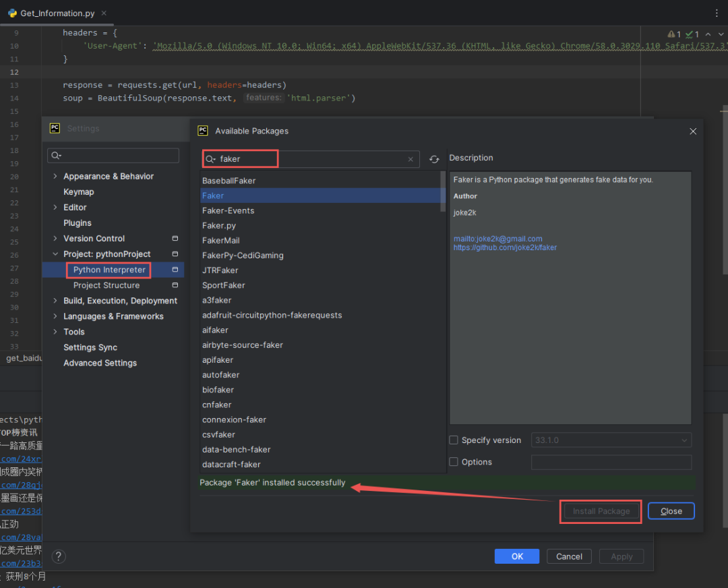Click project-level icon beside Project Structure
Image resolution: width=728 pixels, height=588 pixels.
[175, 285]
